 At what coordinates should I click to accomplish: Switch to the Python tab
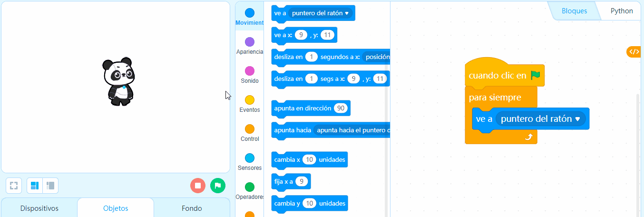coord(622,11)
